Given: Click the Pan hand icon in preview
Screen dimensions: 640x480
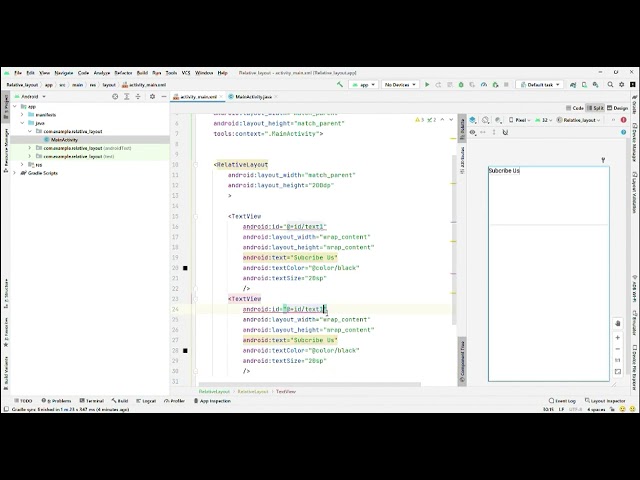Looking at the screenshot, I should tap(618, 323).
